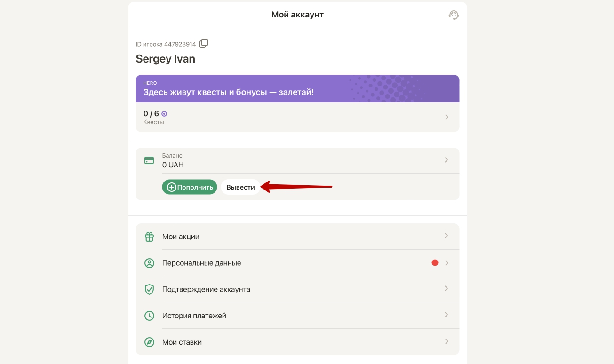Click the purple quest counter icon

(x=164, y=114)
